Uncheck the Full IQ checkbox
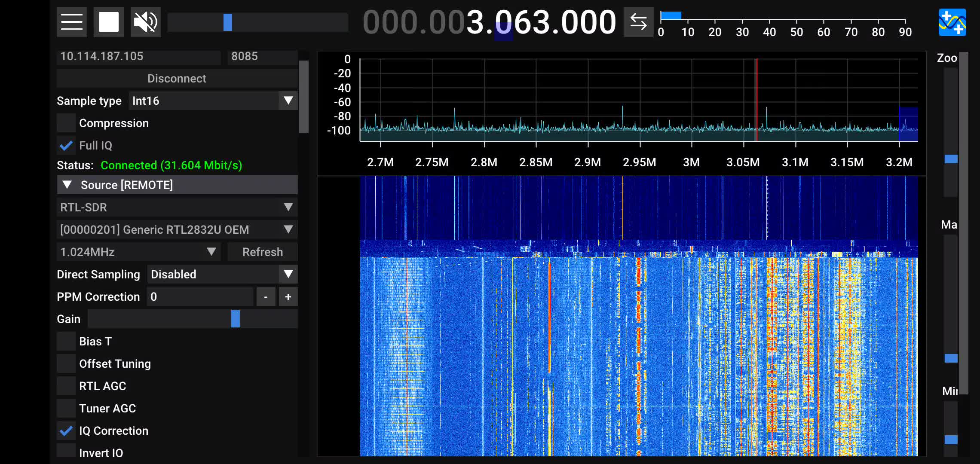 pos(66,146)
